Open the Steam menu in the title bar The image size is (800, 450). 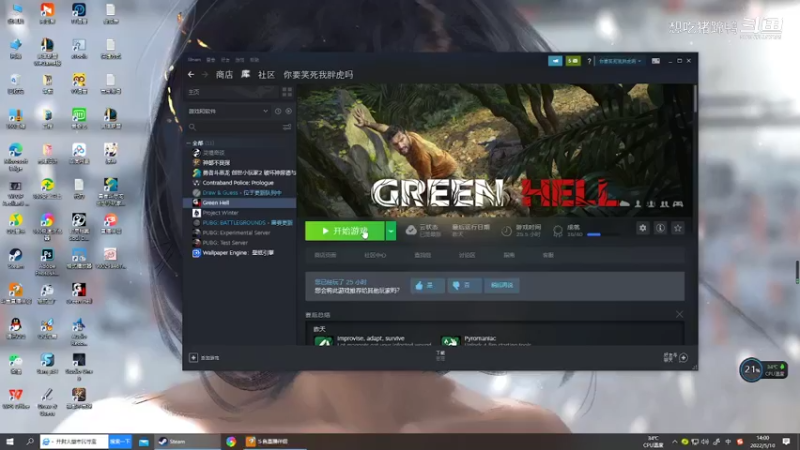tap(194, 60)
